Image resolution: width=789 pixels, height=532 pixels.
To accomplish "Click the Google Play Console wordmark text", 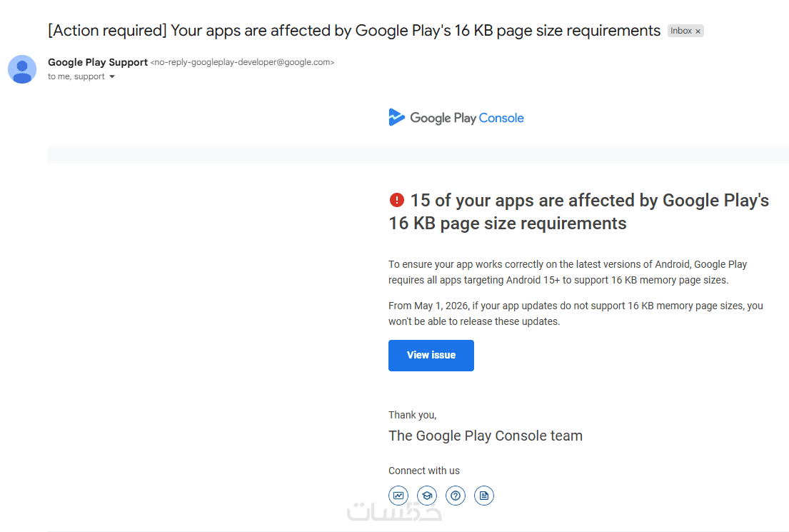I will 467,118.
